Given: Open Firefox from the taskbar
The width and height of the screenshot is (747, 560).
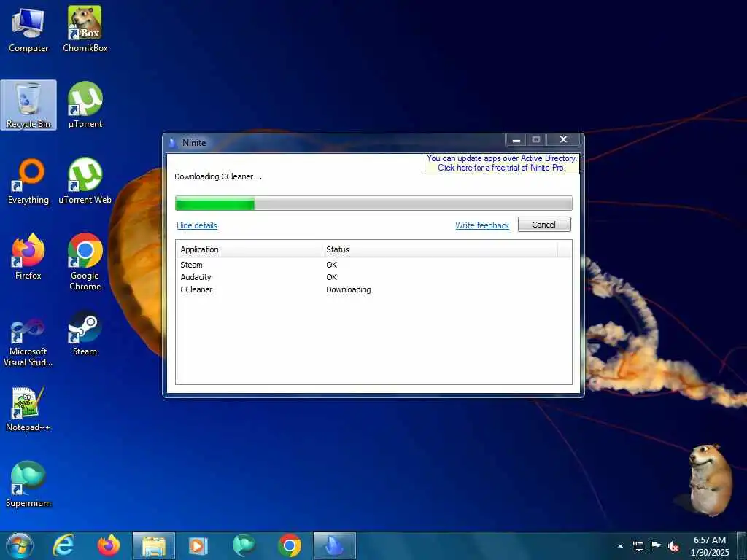Looking at the screenshot, I should click(x=109, y=545).
